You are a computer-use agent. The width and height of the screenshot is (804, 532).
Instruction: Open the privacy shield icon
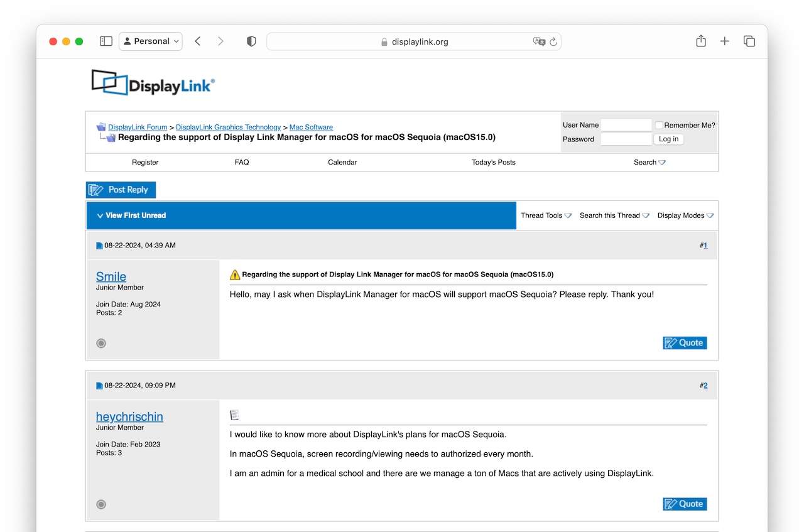(251, 41)
